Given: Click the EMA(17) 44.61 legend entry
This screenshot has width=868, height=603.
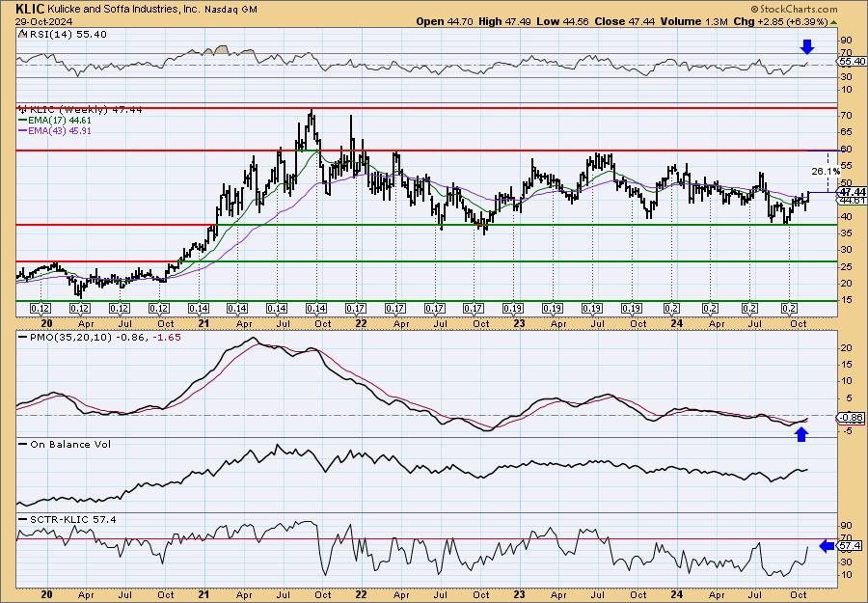Looking at the screenshot, I should pos(55,121).
